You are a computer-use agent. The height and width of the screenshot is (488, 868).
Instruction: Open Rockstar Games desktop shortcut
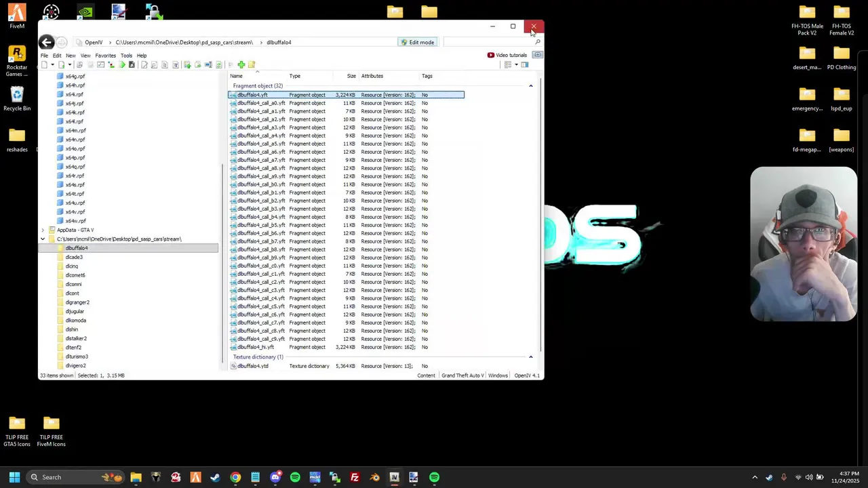(x=17, y=62)
